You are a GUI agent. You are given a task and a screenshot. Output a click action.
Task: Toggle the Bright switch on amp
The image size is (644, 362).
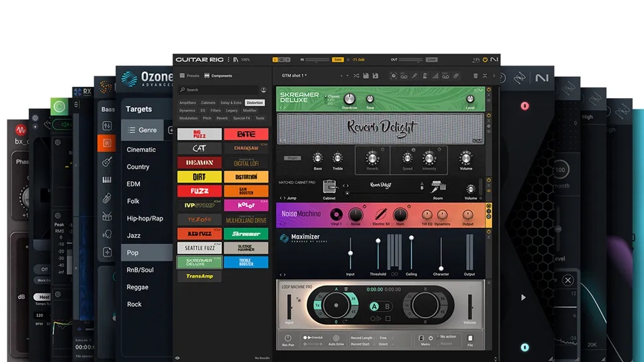click(x=292, y=158)
